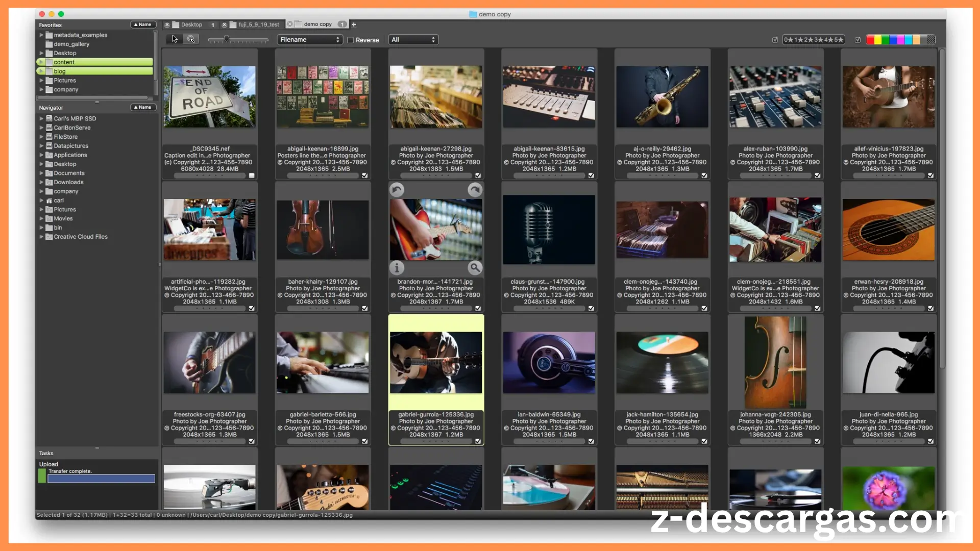This screenshot has height=551, width=980.
Task: Expand the blog folder in Favorites
Action: click(41, 71)
